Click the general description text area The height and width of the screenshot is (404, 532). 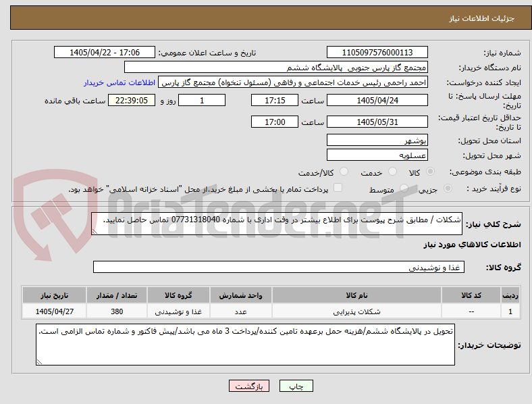tap(277, 224)
